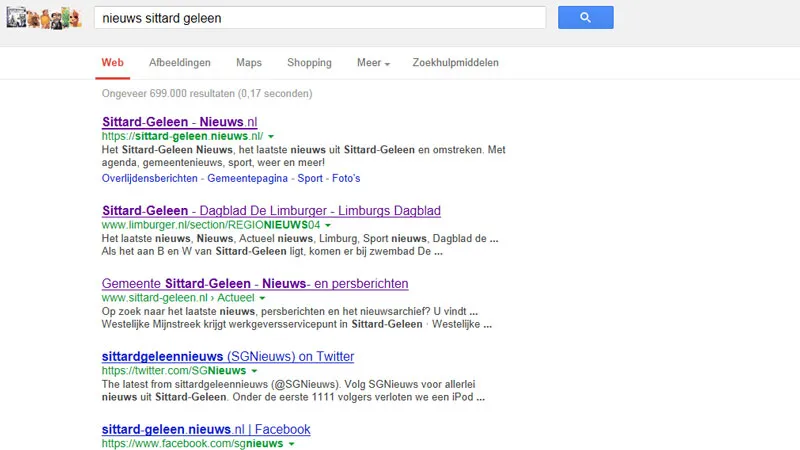Viewport: 800px width, 450px height.
Task: Open Dagblad De Limburger result title
Action: tap(271, 211)
